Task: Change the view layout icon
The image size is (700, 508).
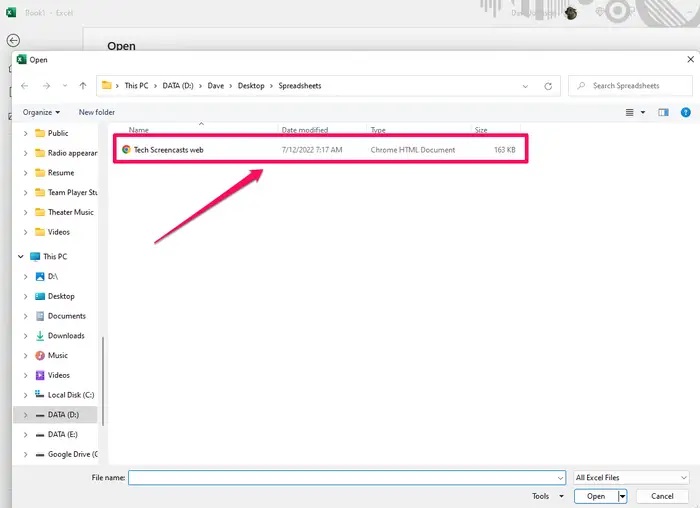Action: coord(629,112)
